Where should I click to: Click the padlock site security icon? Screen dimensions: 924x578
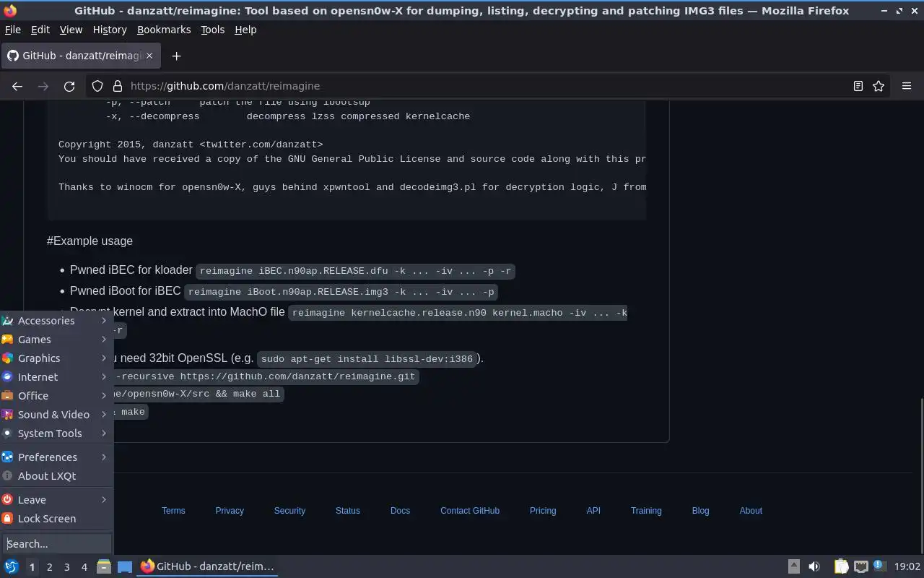pyautogui.click(x=117, y=86)
